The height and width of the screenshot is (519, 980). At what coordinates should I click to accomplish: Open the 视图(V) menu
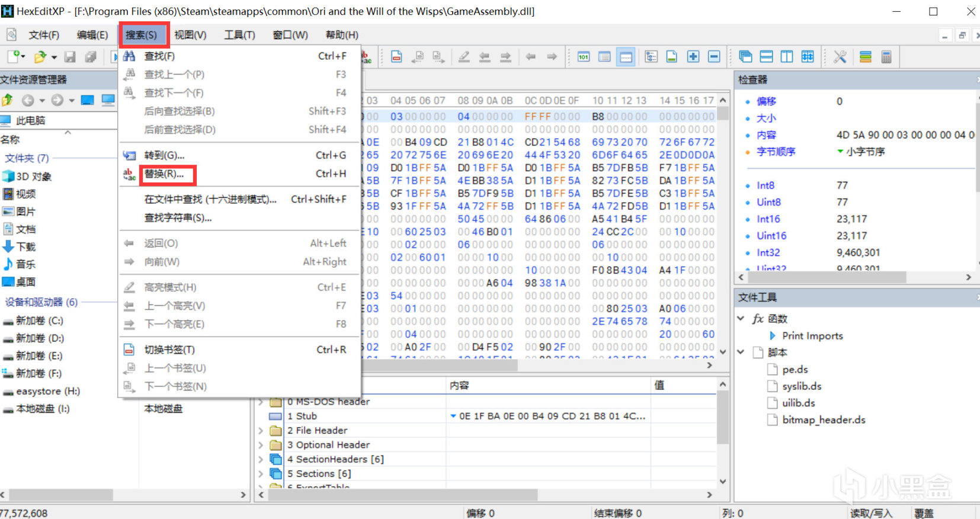(190, 35)
